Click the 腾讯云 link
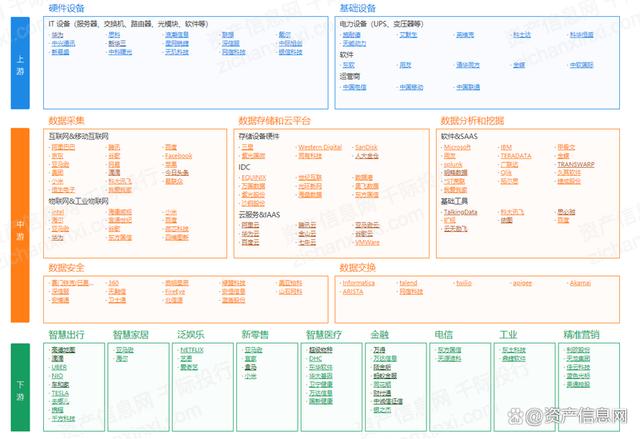This screenshot has height=439, width=640. [x=307, y=225]
